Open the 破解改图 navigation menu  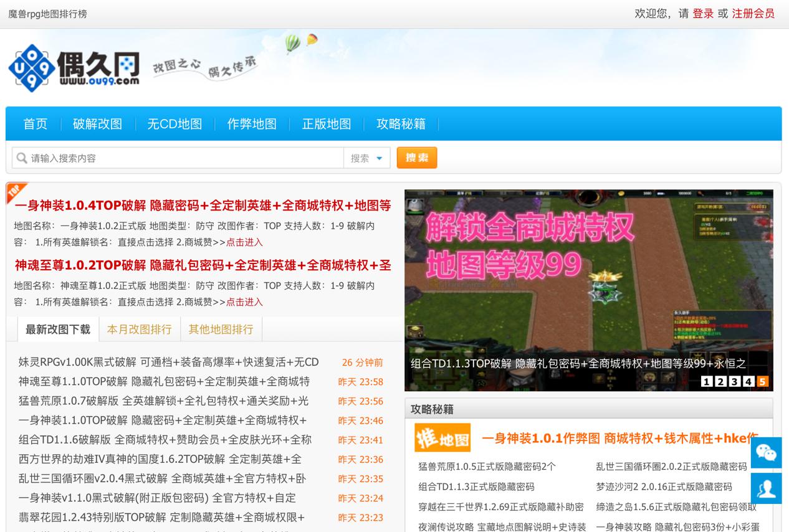pyautogui.click(x=97, y=124)
